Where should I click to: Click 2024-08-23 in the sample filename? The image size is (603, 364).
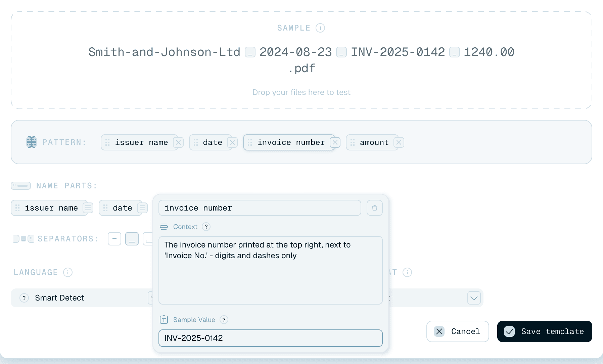[x=296, y=52]
